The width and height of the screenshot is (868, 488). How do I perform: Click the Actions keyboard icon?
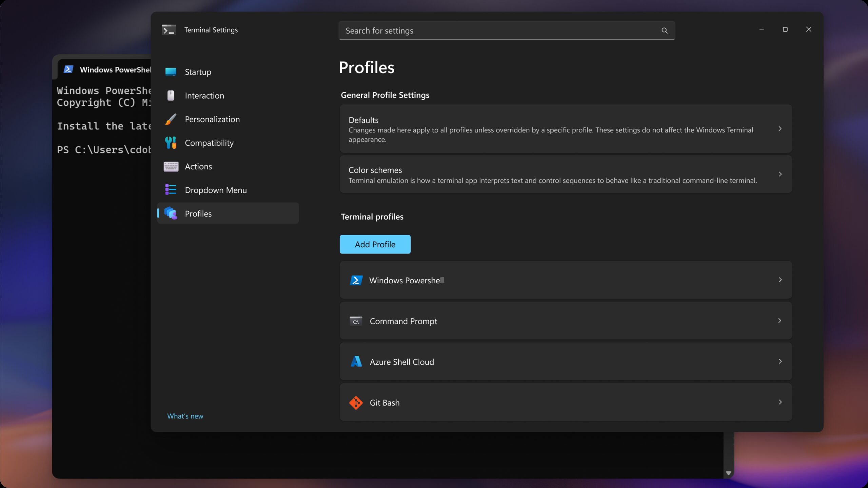pyautogui.click(x=171, y=166)
